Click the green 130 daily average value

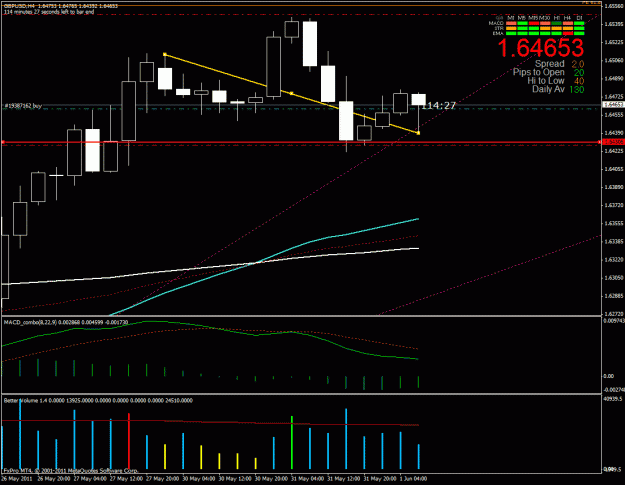click(x=577, y=89)
